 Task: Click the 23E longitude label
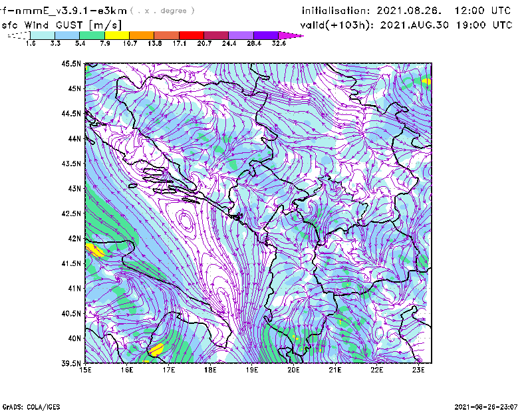click(x=418, y=370)
